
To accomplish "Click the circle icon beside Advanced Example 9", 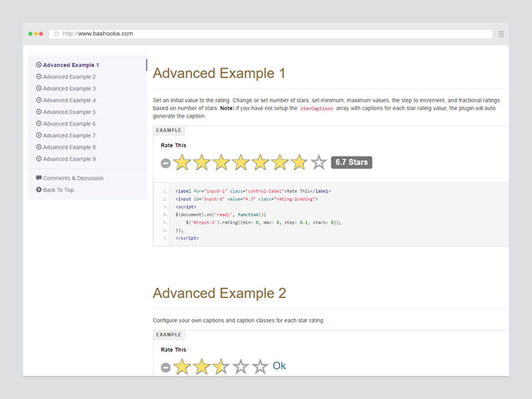I will [x=39, y=159].
